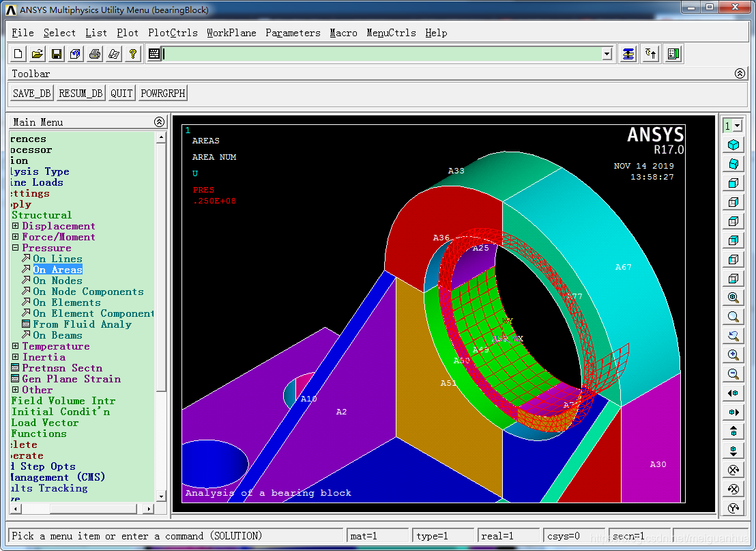The height and width of the screenshot is (551, 756).
Task: Zoom in with the plus magnifier icon
Action: (x=733, y=355)
